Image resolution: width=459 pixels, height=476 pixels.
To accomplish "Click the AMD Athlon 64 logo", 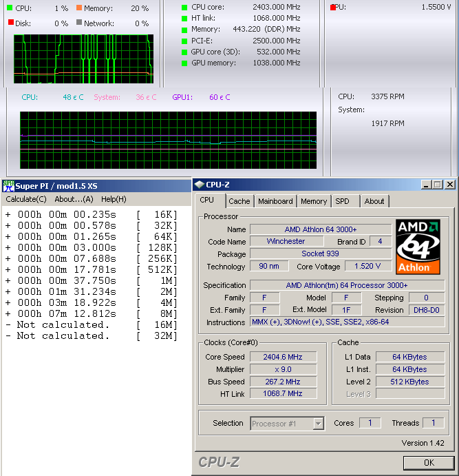I will [418, 247].
